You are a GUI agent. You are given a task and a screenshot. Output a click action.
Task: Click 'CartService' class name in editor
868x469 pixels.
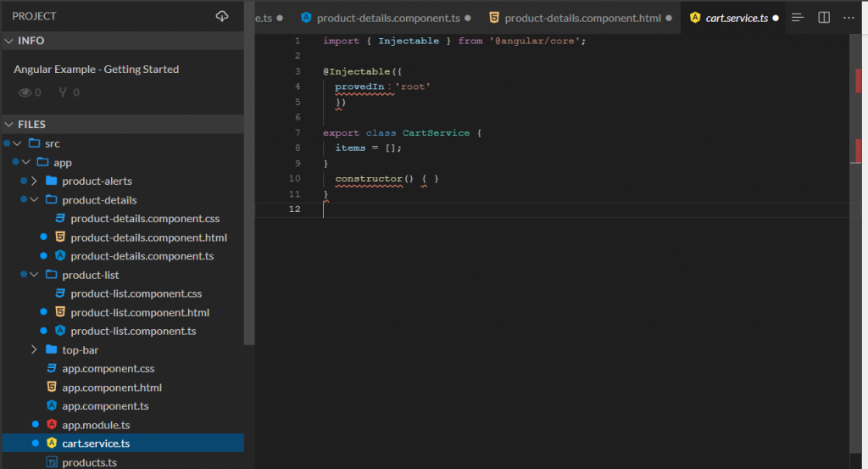pyautogui.click(x=437, y=132)
